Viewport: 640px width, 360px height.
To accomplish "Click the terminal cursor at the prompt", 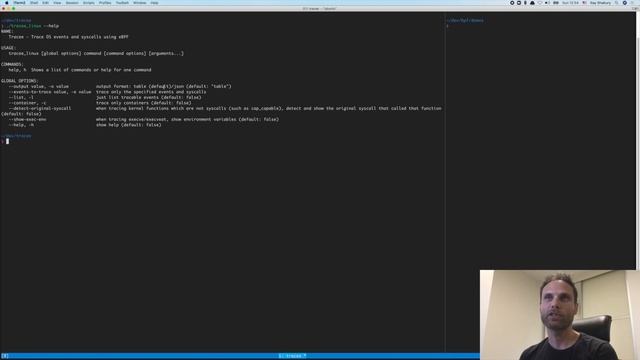I will (x=7, y=141).
